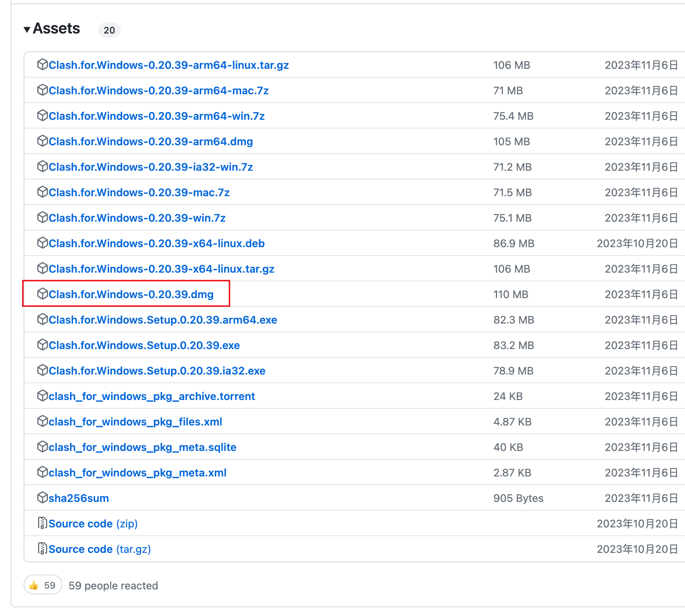The height and width of the screenshot is (616, 685).
Task: Open Clash.for.Windows-0.20.39-mac.7z link
Action: (139, 192)
